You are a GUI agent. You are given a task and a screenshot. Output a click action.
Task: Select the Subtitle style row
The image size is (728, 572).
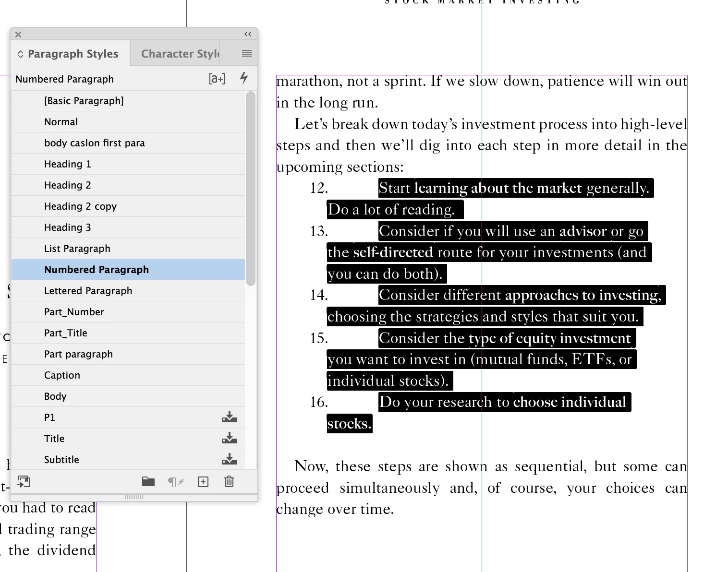pos(128,460)
